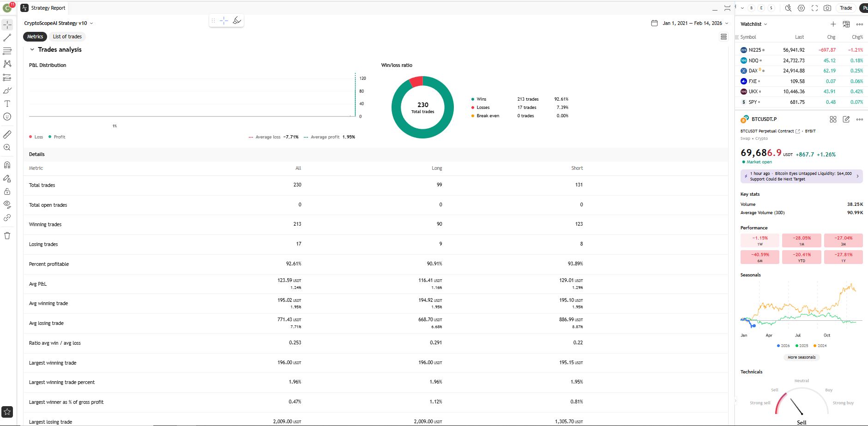Toggle hide all drawings eye icon
Image resolution: width=868 pixels, height=426 pixels.
[7, 204]
